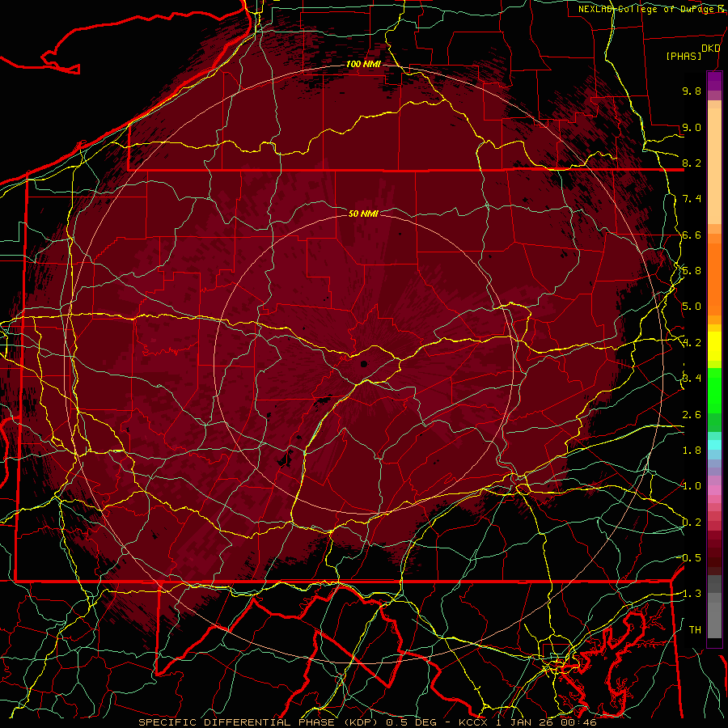
Task: Click the 9.0 value on the color scale
Action: point(692,127)
